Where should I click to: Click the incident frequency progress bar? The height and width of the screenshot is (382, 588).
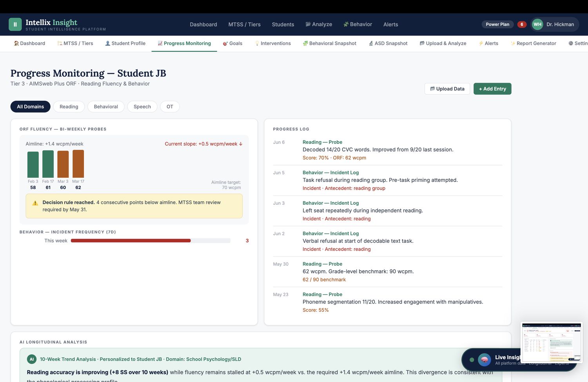pos(151,241)
